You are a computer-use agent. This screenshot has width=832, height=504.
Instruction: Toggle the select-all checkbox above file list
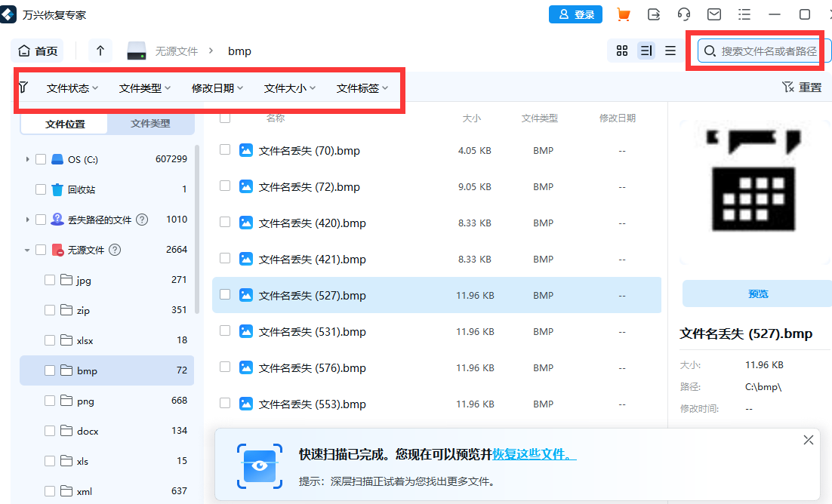pyautogui.click(x=224, y=118)
